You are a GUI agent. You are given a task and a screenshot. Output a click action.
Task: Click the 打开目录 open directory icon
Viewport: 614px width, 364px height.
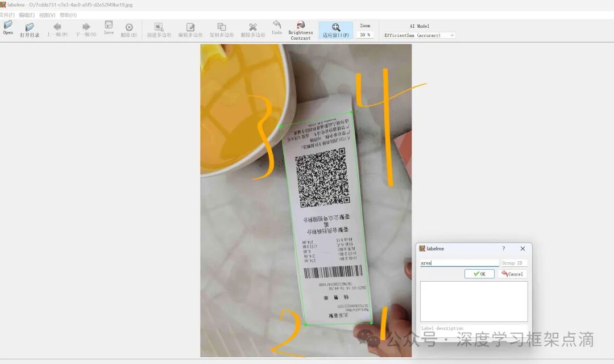click(30, 30)
